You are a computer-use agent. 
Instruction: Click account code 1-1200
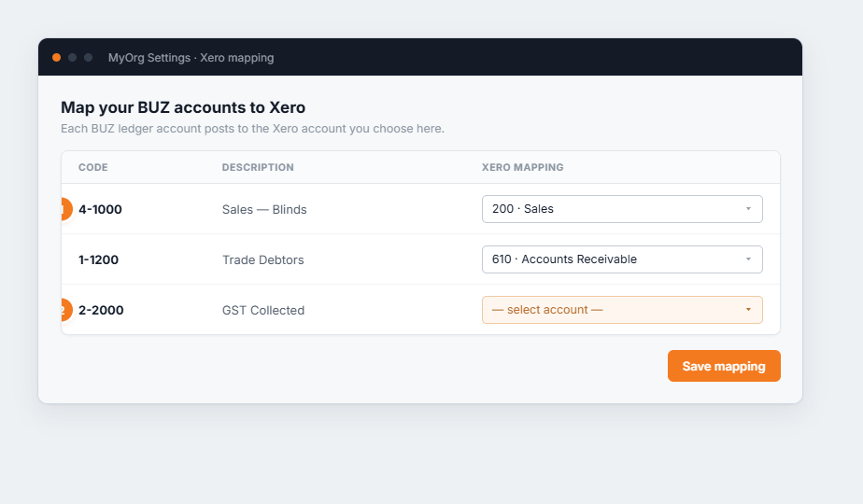coord(98,259)
